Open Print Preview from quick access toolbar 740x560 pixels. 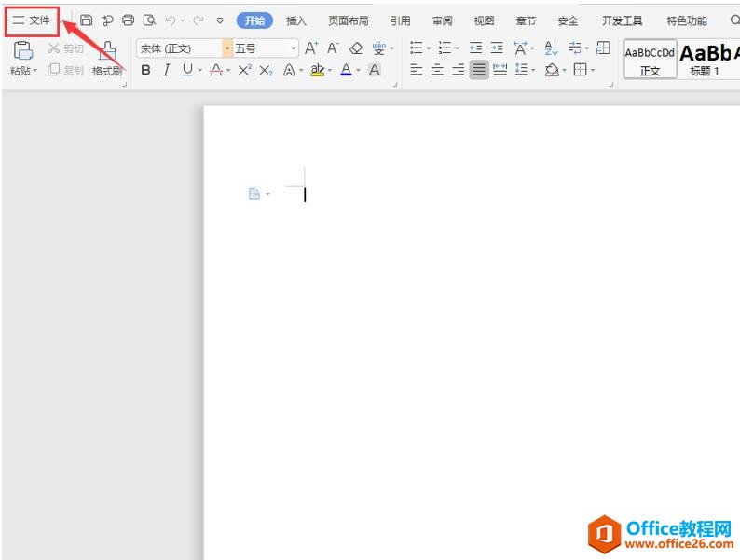(x=149, y=20)
